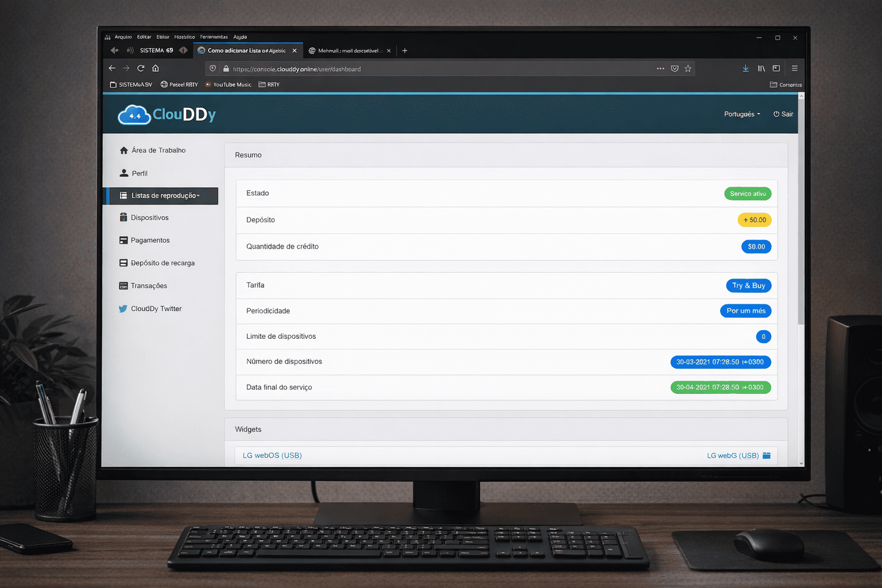This screenshot has width=882, height=588.
Task: Open the Perfil section icon
Action: (124, 173)
